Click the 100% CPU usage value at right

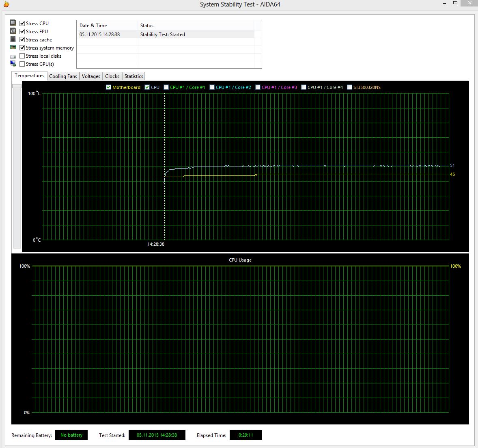455,266
